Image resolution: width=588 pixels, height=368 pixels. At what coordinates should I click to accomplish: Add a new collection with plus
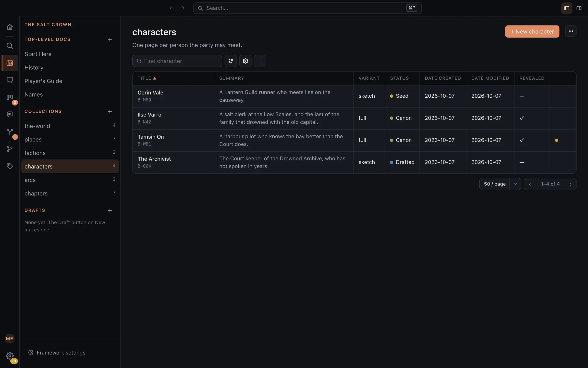click(110, 112)
